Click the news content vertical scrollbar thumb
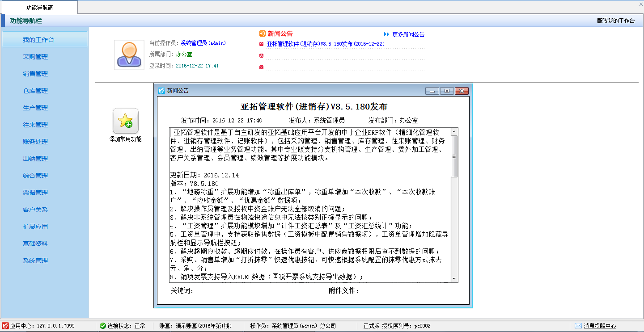Viewport: 644px width, 332px height. coord(454,156)
